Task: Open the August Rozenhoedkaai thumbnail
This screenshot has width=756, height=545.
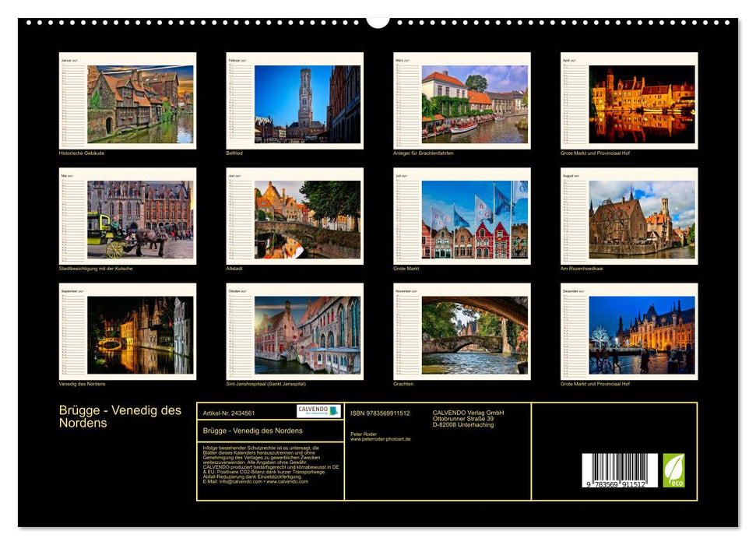Action: pyautogui.click(x=629, y=216)
